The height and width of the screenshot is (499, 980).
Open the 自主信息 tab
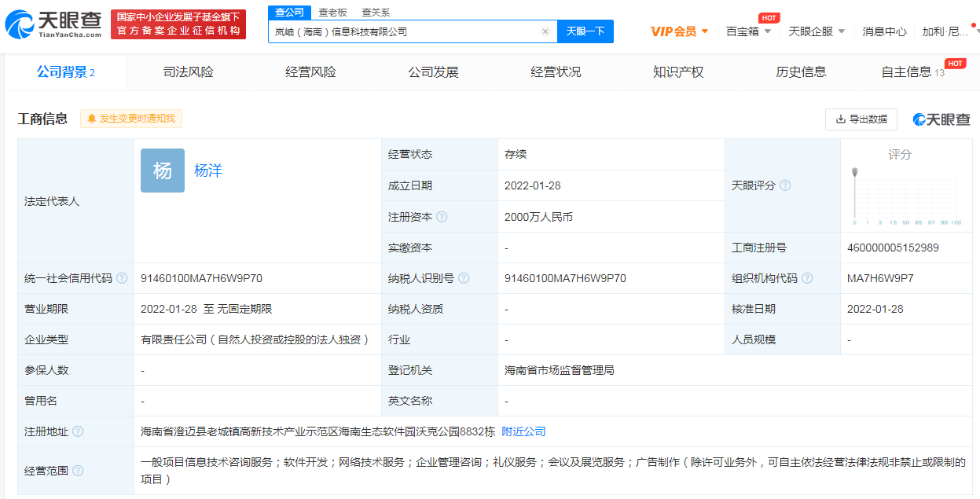pos(913,72)
